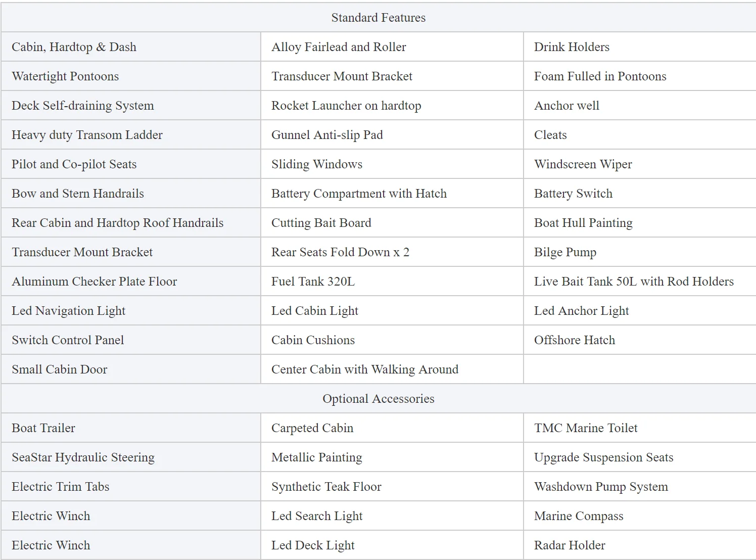Click the Standard Features header row
Image resolution: width=756 pixels, height=560 pixels.
tap(378, 18)
